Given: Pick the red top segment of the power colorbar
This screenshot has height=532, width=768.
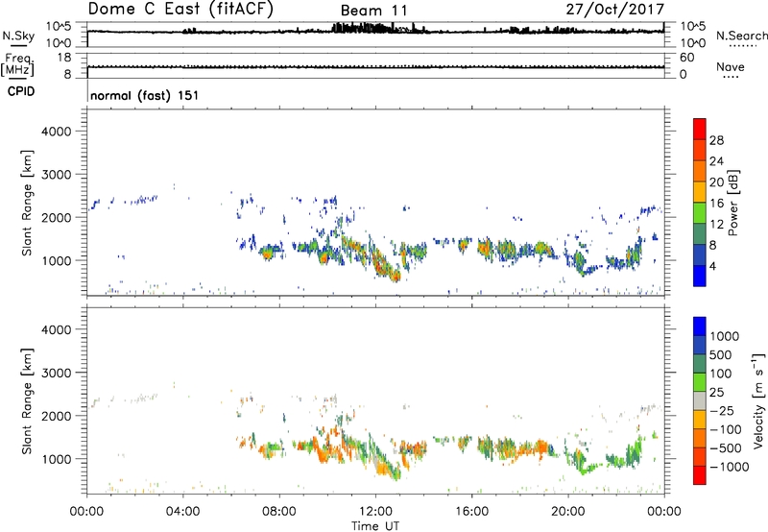Looking at the screenshot, I should tap(700, 130).
